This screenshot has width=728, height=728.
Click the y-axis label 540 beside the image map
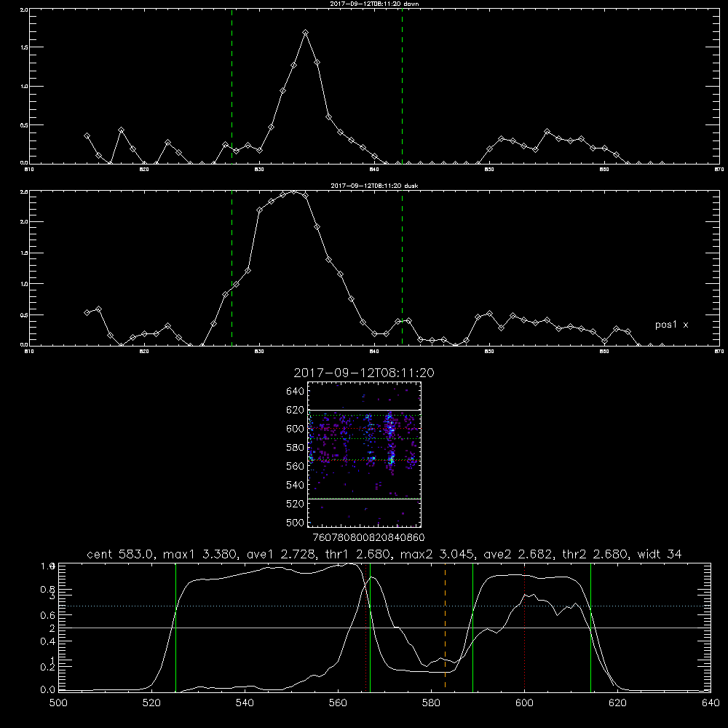click(296, 485)
